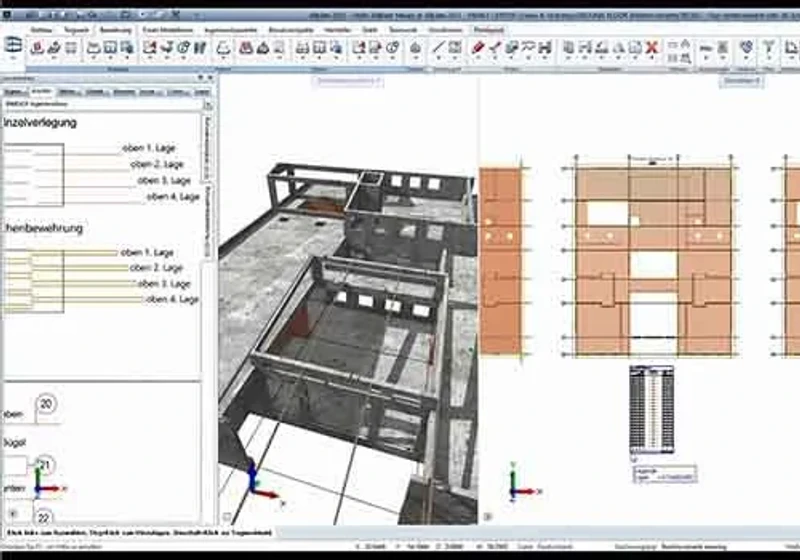This screenshot has width=800, height=560.
Task: Click the spade-shaped icon left of the line tool
Action: (x=415, y=47)
